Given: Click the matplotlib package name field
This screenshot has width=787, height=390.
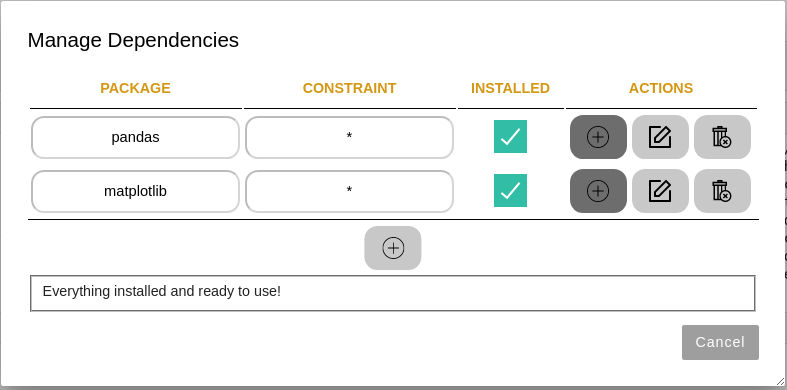Looking at the screenshot, I should 136,191.
